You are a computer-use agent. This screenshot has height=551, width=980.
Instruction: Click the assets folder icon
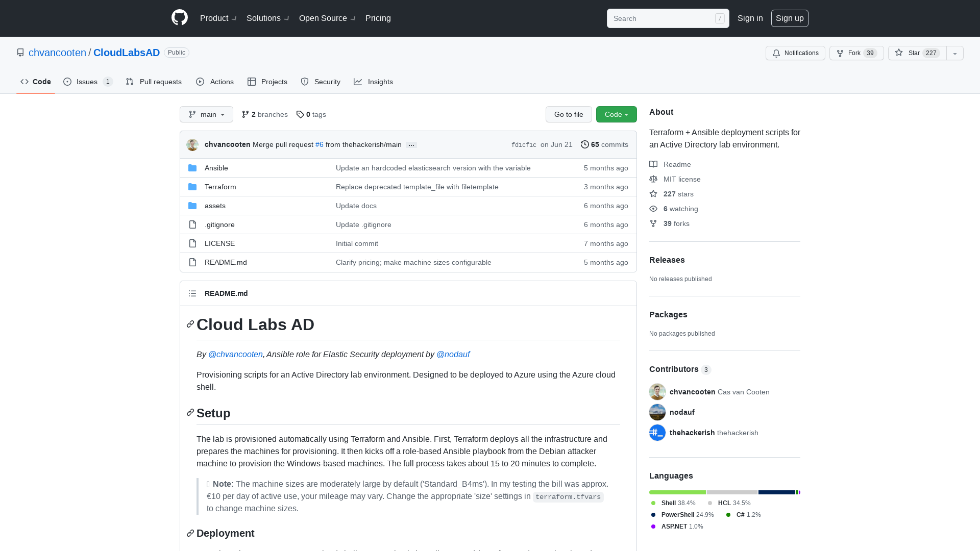click(192, 206)
